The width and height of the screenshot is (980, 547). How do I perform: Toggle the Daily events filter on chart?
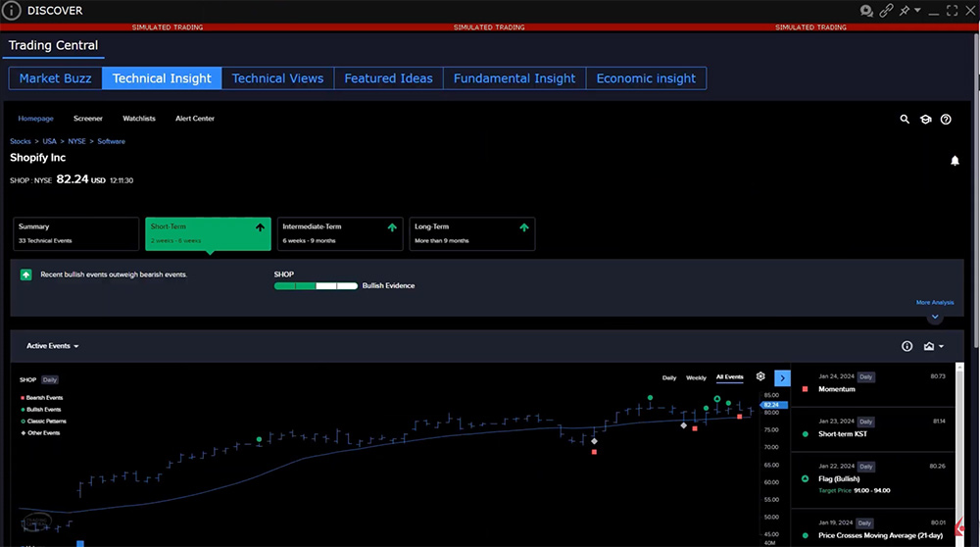pos(668,378)
